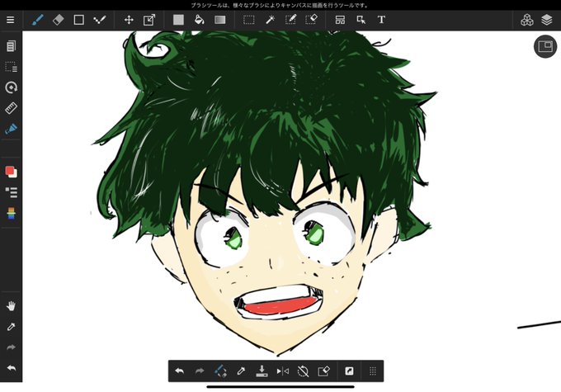Open the rainbow color palette
The height and width of the screenshot is (392, 561).
point(11,214)
